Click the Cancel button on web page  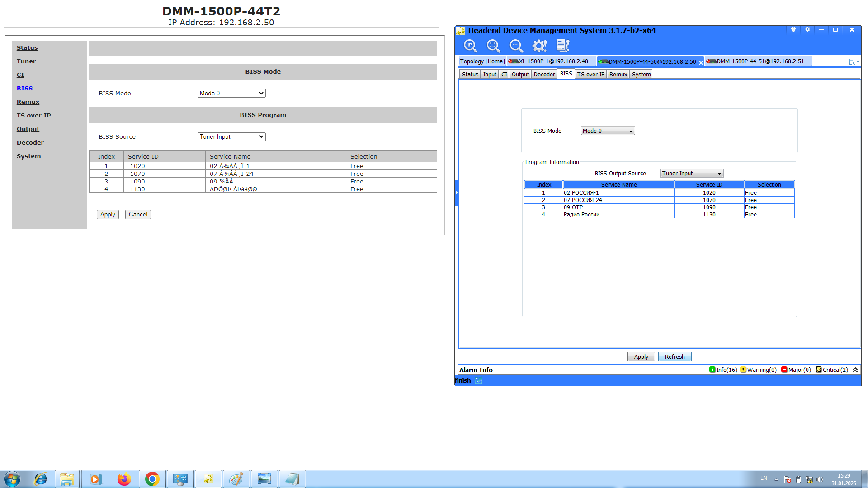[138, 215]
